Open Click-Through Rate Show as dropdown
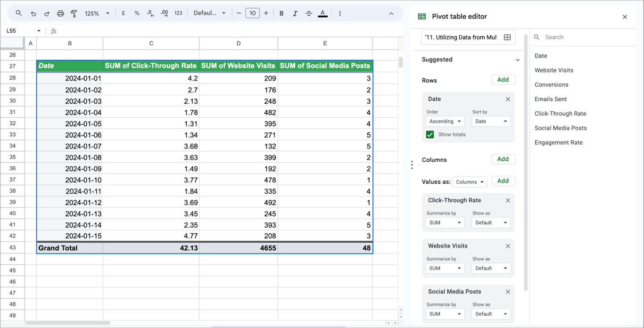The image size is (644, 328). coord(491,222)
